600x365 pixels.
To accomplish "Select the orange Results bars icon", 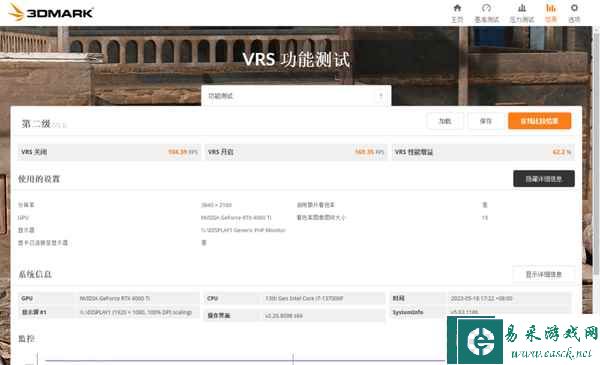I will click(551, 8).
